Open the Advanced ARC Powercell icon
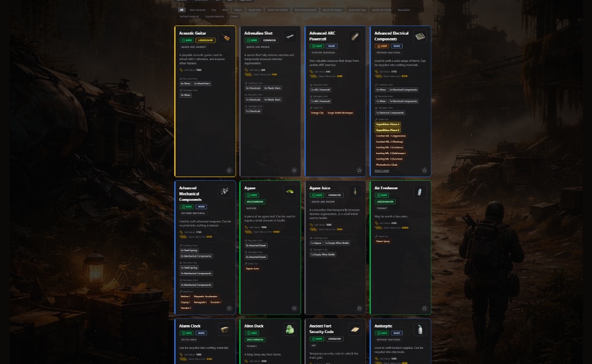 [355, 38]
